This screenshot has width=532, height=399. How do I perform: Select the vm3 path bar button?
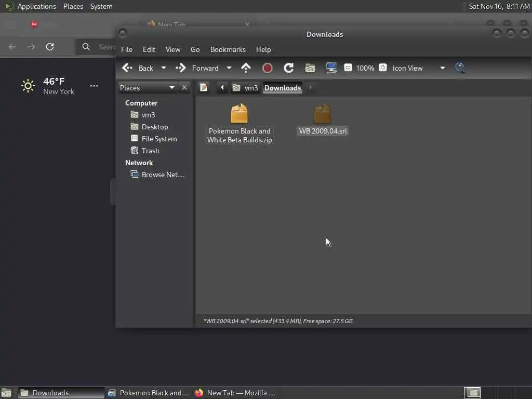pos(246,88)
